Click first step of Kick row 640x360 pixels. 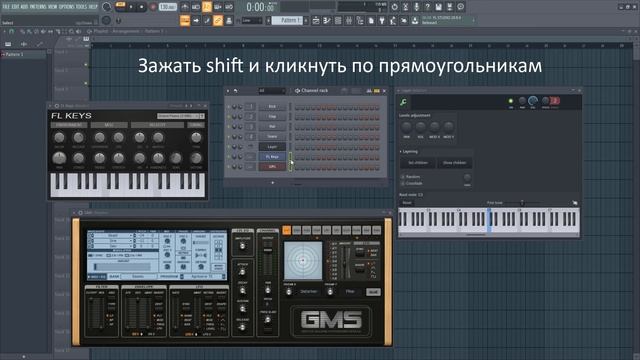297,107
